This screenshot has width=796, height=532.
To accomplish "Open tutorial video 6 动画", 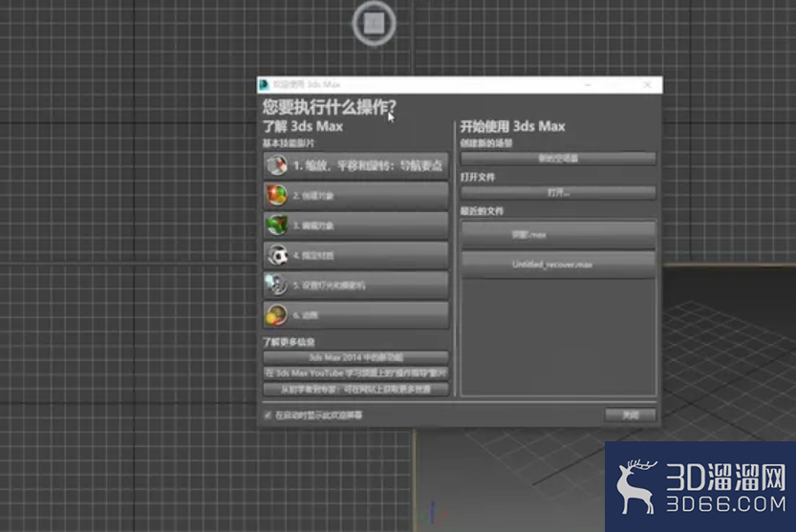I will [x=355, y=315].
